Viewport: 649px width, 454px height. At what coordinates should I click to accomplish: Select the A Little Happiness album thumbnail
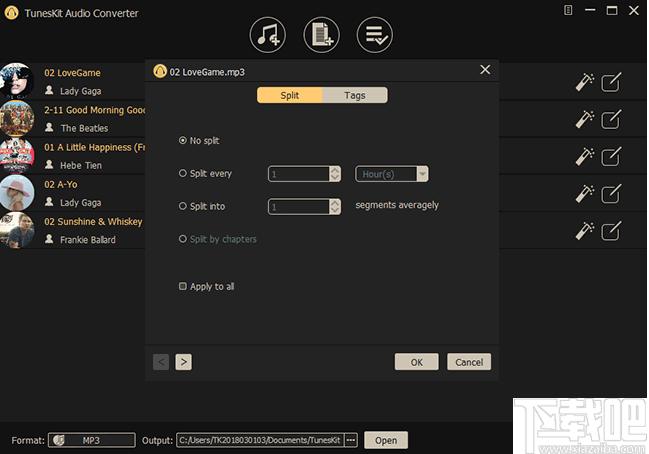pyautogui.click(x=17, y=156)
